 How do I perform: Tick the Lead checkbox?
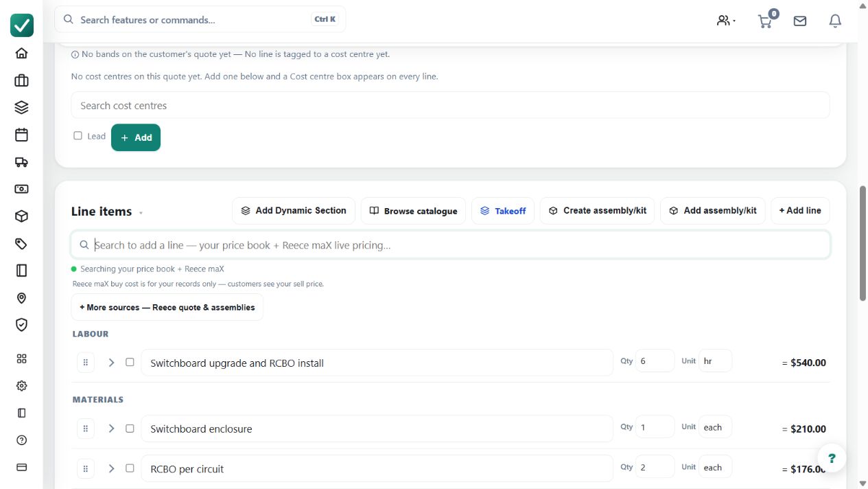coord(78,136)
